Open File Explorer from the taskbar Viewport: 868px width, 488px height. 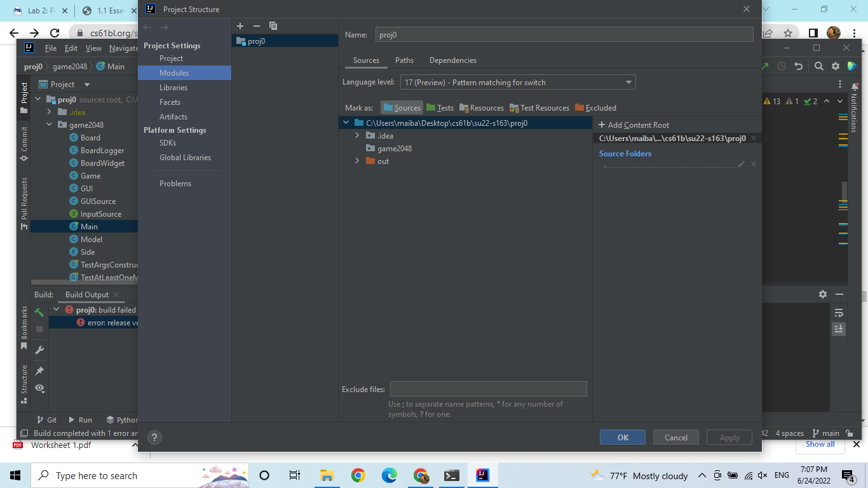coord(327,475)
